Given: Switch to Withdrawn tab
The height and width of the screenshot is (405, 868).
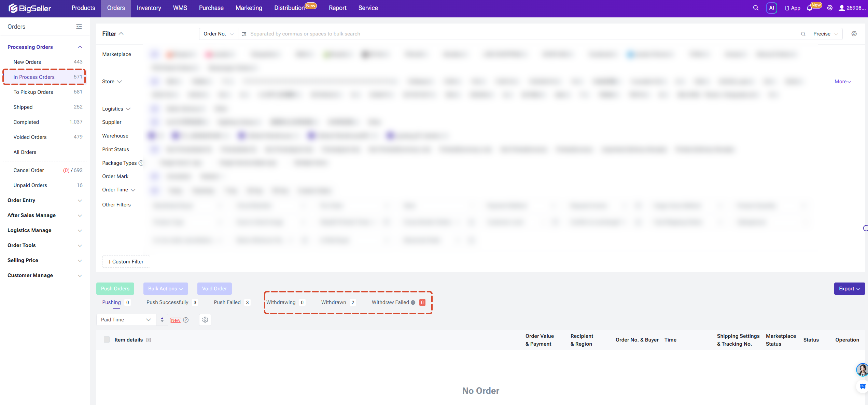Looking at the screenshot, I should [x=338, y=302].
